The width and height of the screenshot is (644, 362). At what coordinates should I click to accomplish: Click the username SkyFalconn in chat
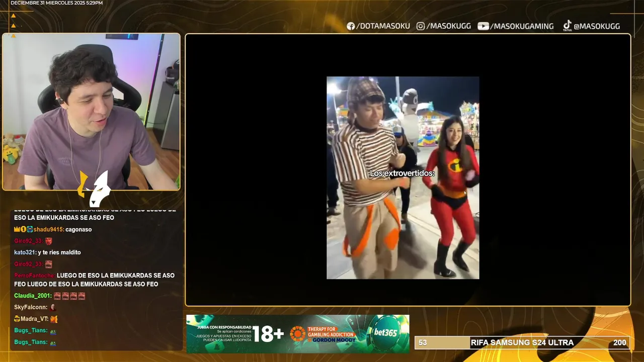(31, 307)
